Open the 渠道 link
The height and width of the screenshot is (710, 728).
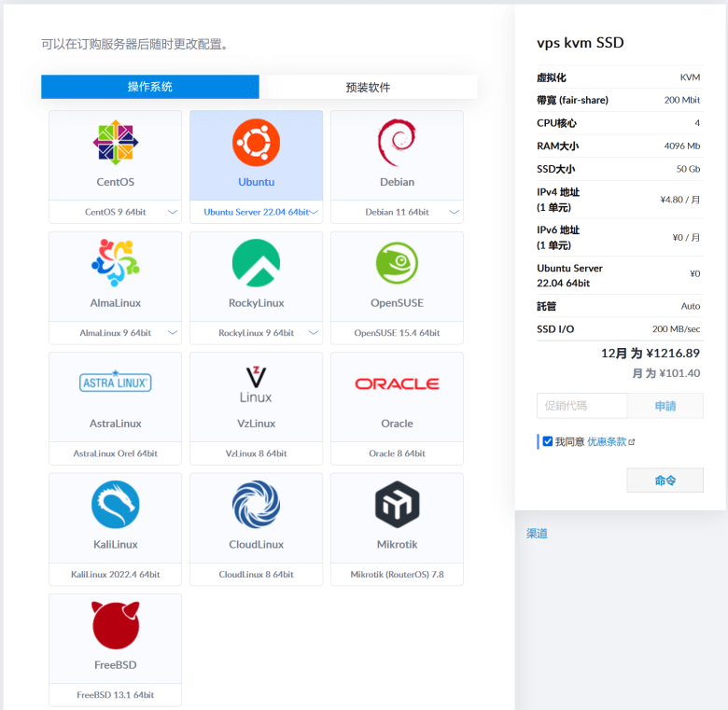click(537, 534)
